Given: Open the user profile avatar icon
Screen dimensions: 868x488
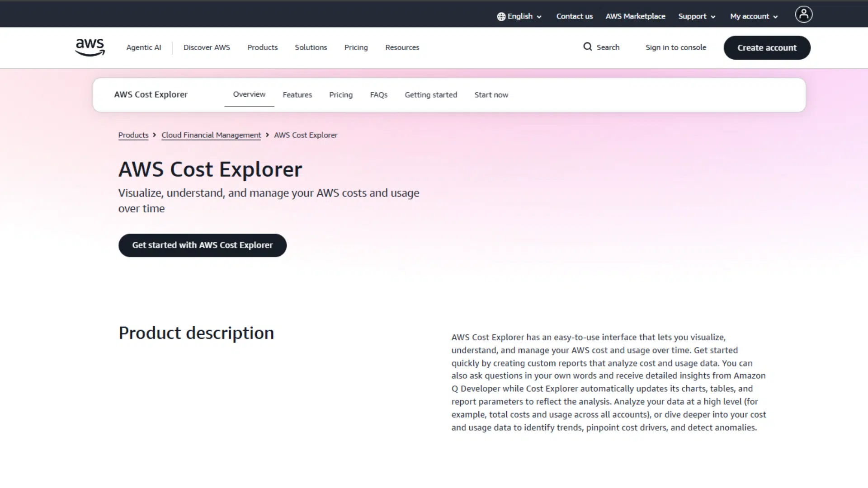Looking at the screenshot, I should (803, 14).
